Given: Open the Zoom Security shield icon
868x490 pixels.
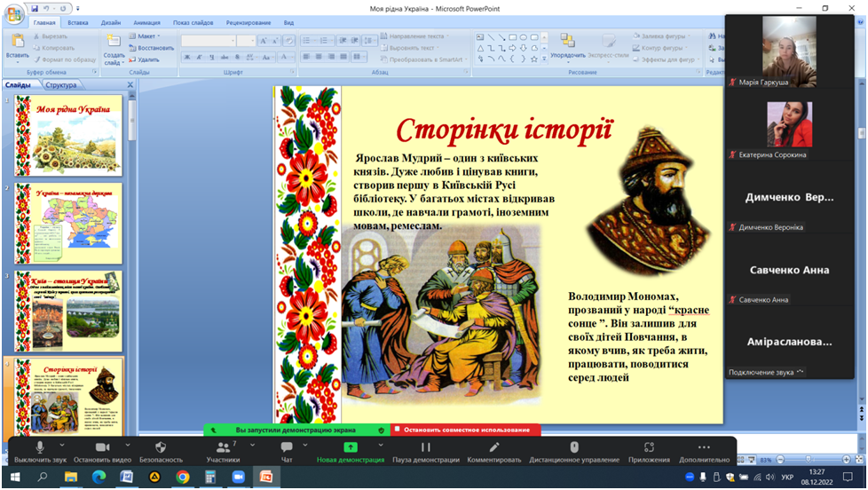Looking at the screenshot, I should tap(161, 447).
